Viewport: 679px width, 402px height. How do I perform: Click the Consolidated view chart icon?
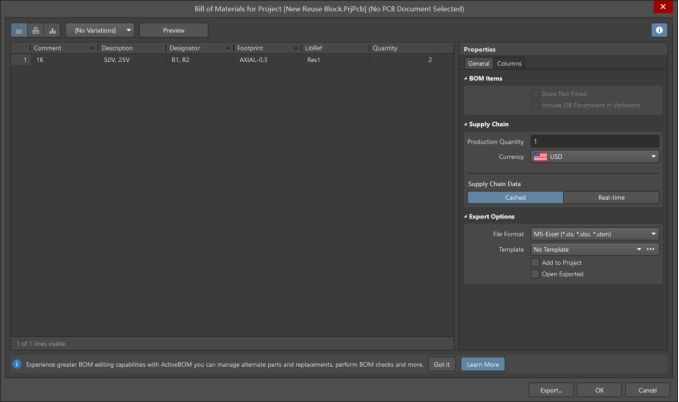click(x=53, y=30)
